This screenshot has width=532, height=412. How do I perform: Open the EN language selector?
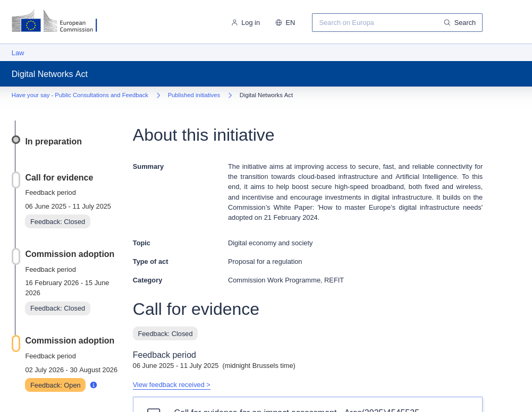pyautogui.click(x=285, y=23)
